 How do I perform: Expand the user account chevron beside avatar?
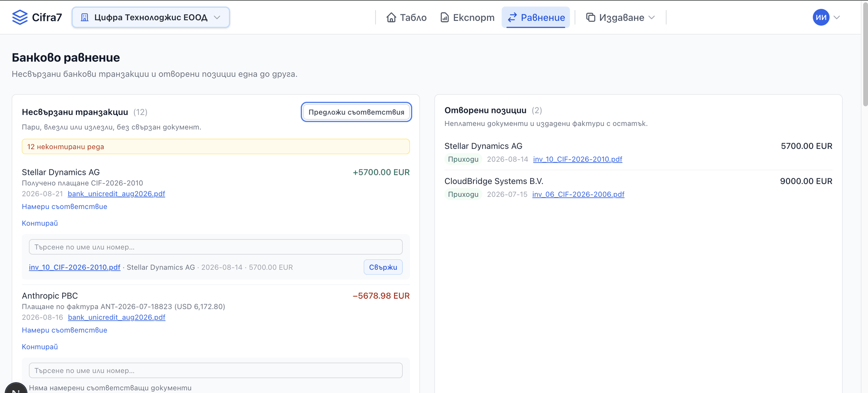[x=837, y=17]
